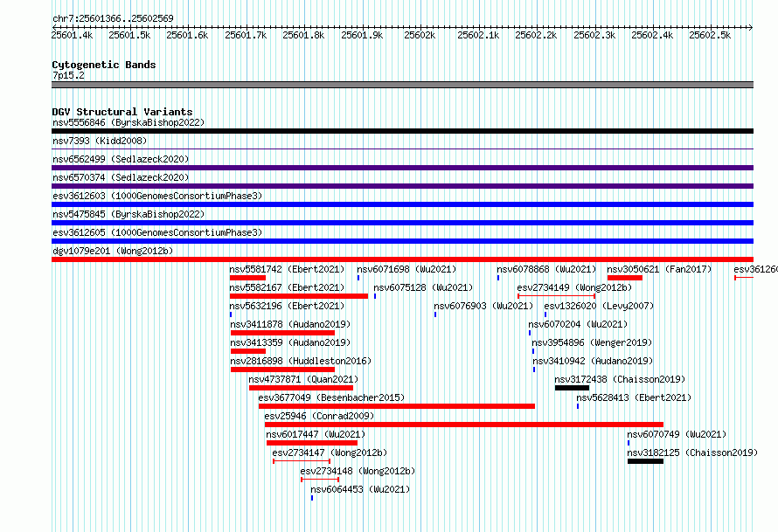Screen dimensions: 778x532
Task: Click the red dgv1079e201 variant bar
Action: [402, 259]
